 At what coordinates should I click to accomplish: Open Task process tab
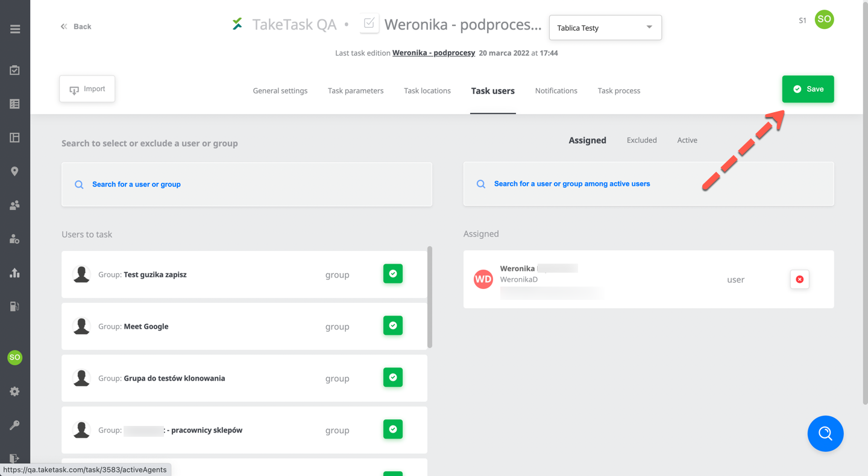[x=619, y=90]
